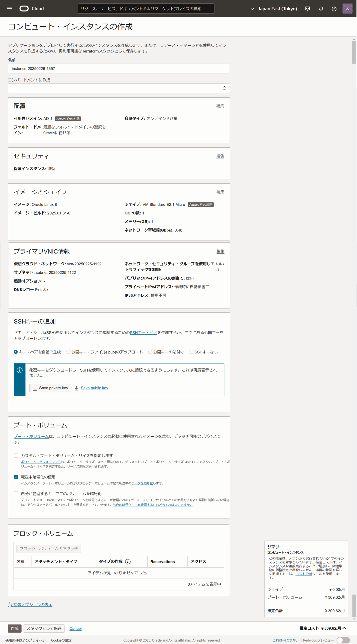Check 自分が管理するキーでこのボリュームを暗号化
357x644 pixels.
point(16,494)
